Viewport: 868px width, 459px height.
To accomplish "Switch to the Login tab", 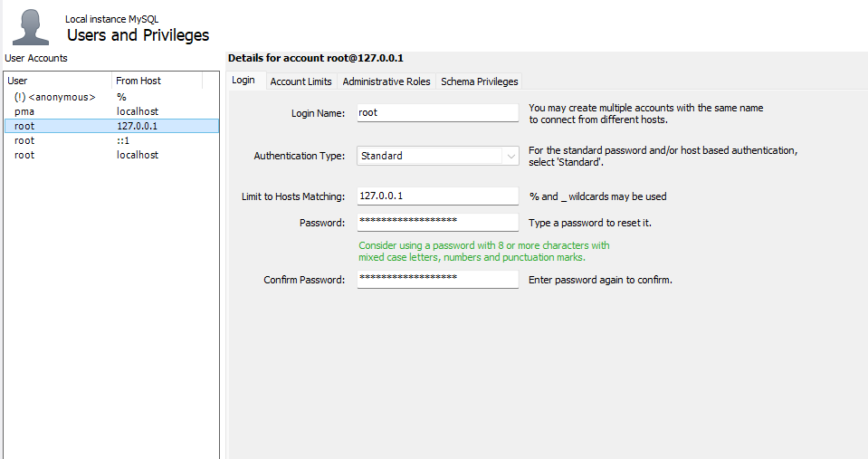I will point(243,81).
